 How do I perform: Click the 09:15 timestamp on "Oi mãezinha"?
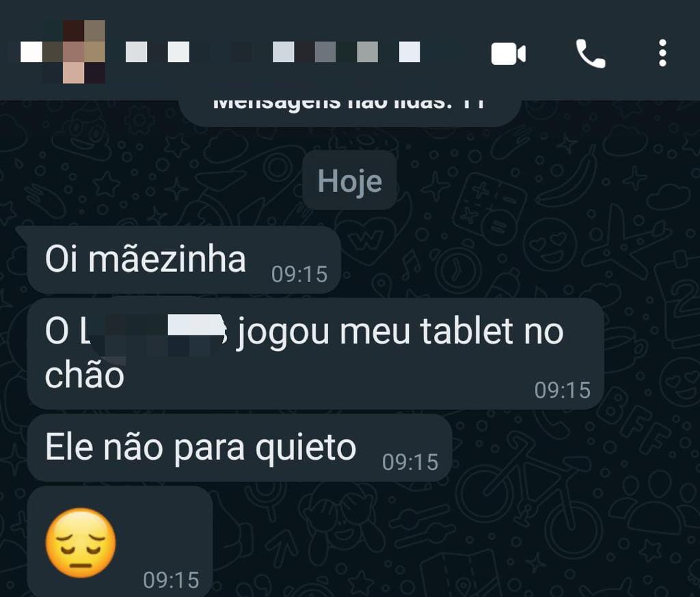(x=299, y=274)
